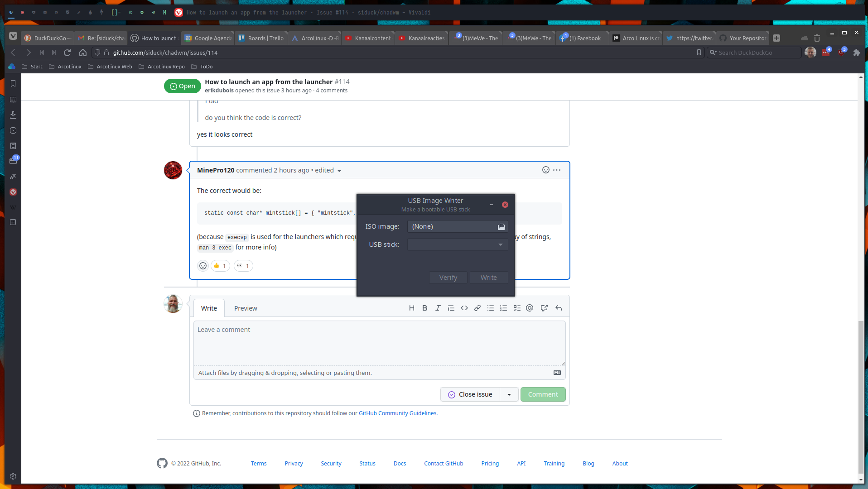The width and height of the screenshot is (868, 489).
Task: Toggle the thumbs-up reaction on MinePro120's comment
Action: pos(220,266)
